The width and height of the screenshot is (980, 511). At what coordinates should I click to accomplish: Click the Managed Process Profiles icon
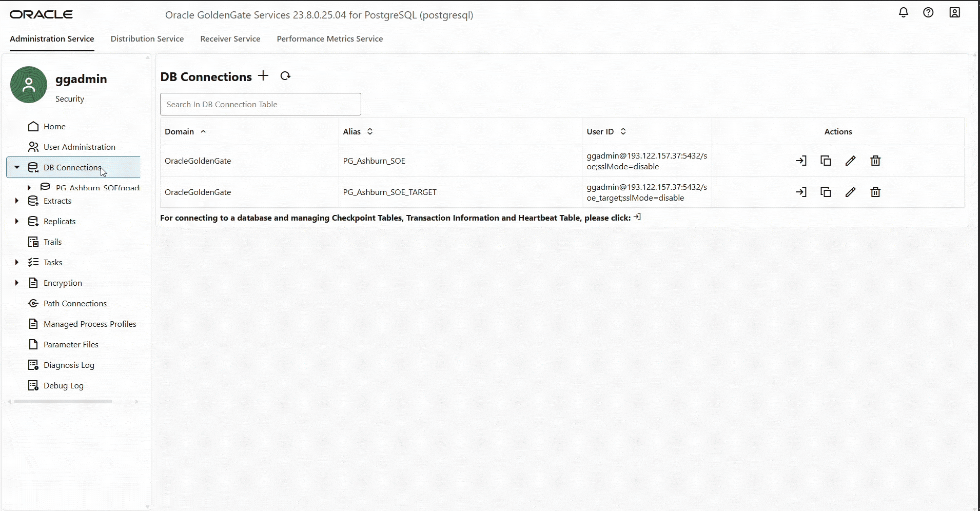(33, 324)
